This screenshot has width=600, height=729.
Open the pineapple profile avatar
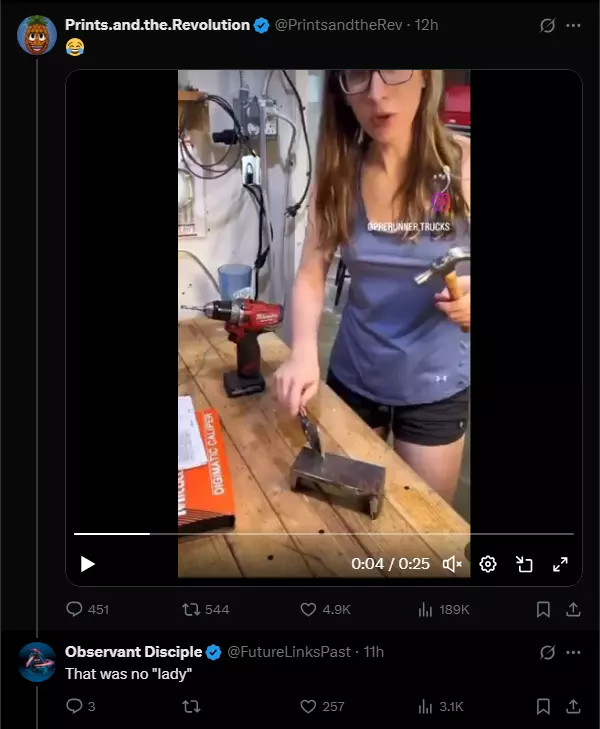coord(37,35)
